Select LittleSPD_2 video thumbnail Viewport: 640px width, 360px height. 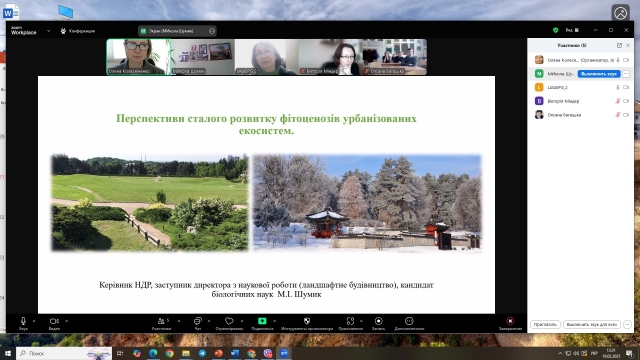267,57
